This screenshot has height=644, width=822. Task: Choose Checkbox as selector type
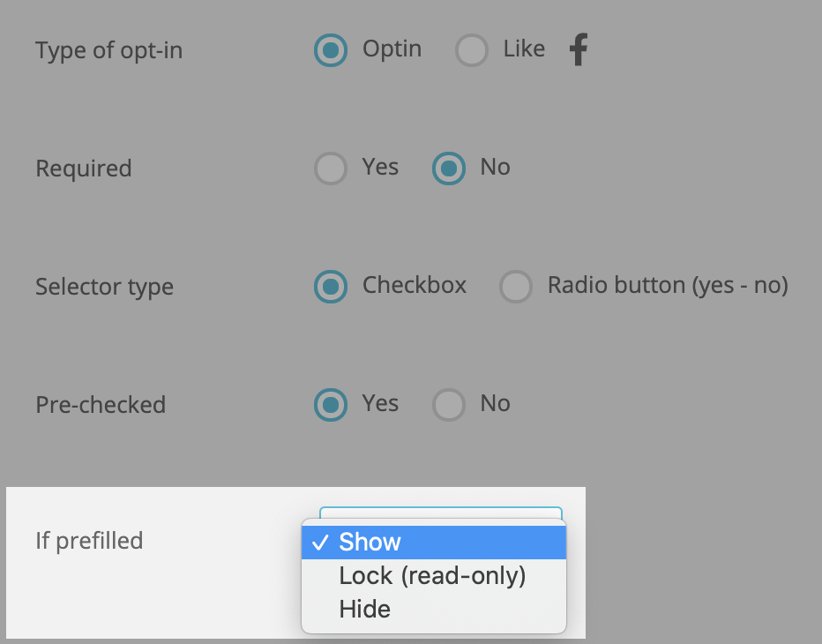click(330, 287)
